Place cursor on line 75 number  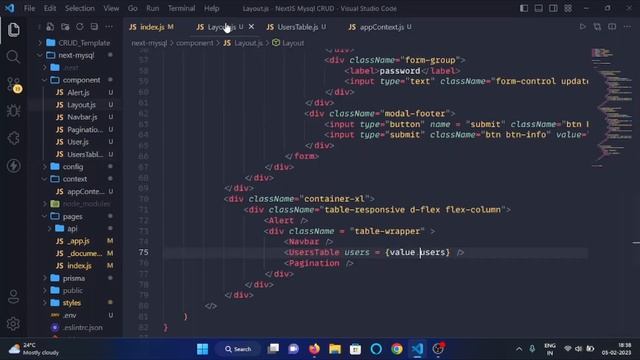[143, 252]
